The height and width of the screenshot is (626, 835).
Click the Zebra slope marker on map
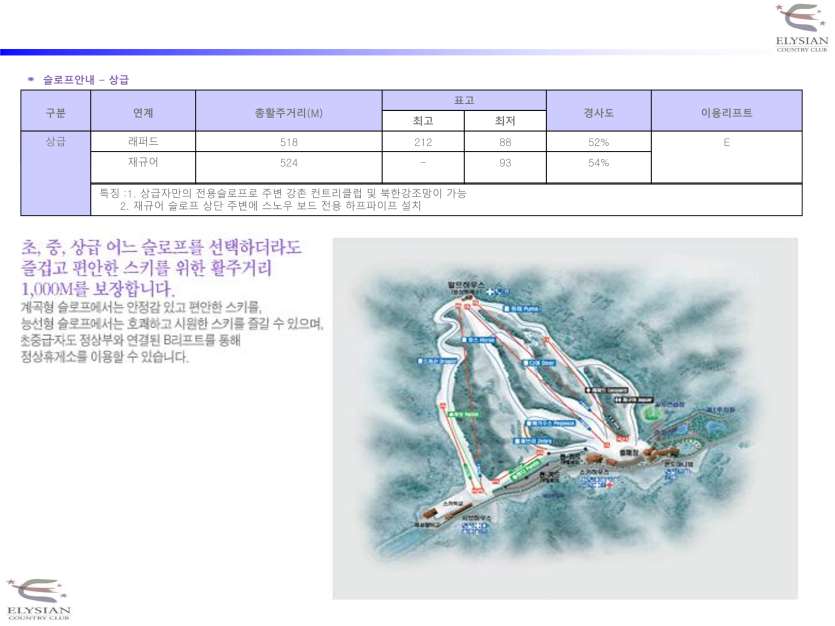click(528, 438)
